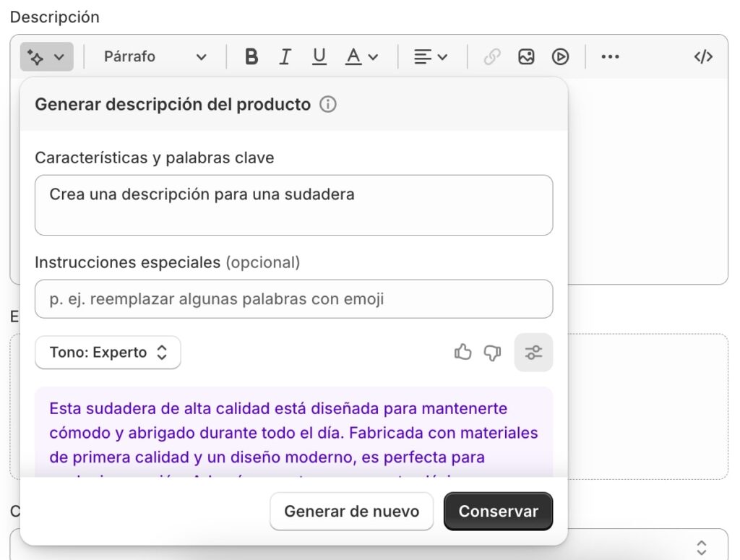Toggle italic formatting
This screenshot has width=740, height=560.
(x=285, y=56)
